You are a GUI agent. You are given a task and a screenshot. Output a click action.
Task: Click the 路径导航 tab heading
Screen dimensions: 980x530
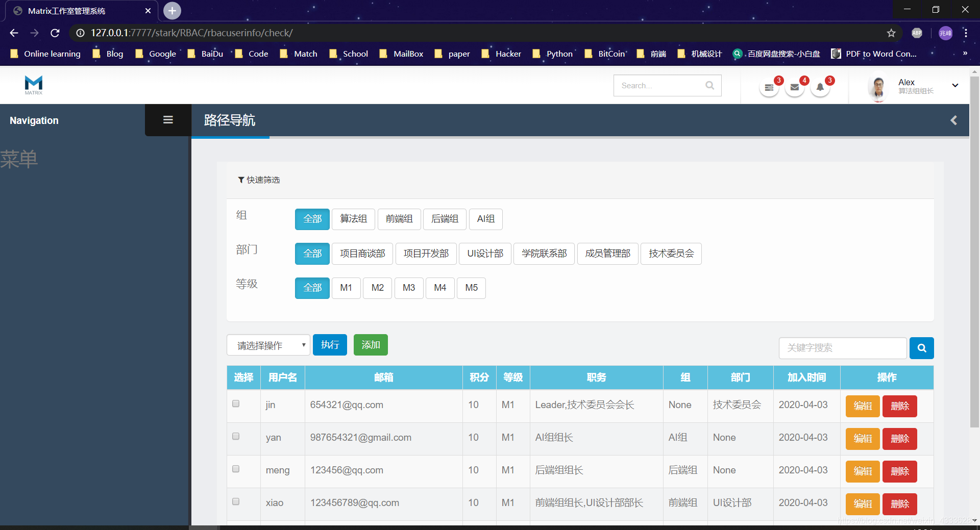coord(230,120)
